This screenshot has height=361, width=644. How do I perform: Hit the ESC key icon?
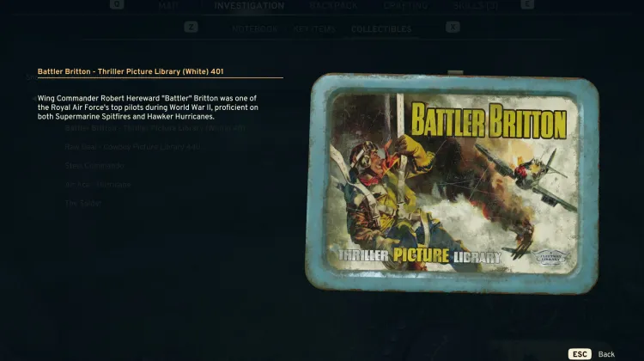click(579, 353)
